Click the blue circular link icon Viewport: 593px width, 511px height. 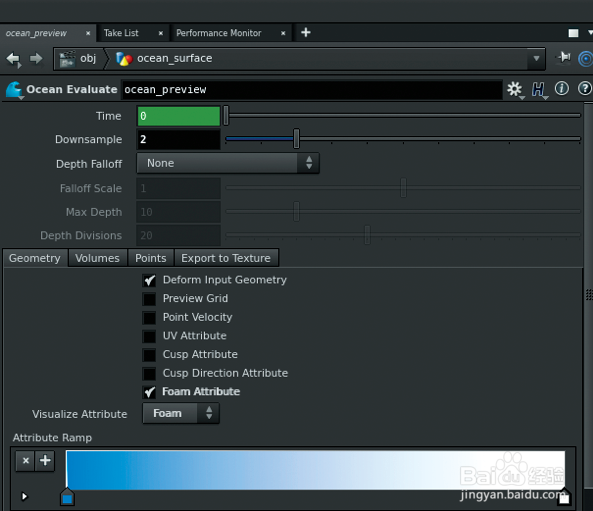[x=585, y=59]
